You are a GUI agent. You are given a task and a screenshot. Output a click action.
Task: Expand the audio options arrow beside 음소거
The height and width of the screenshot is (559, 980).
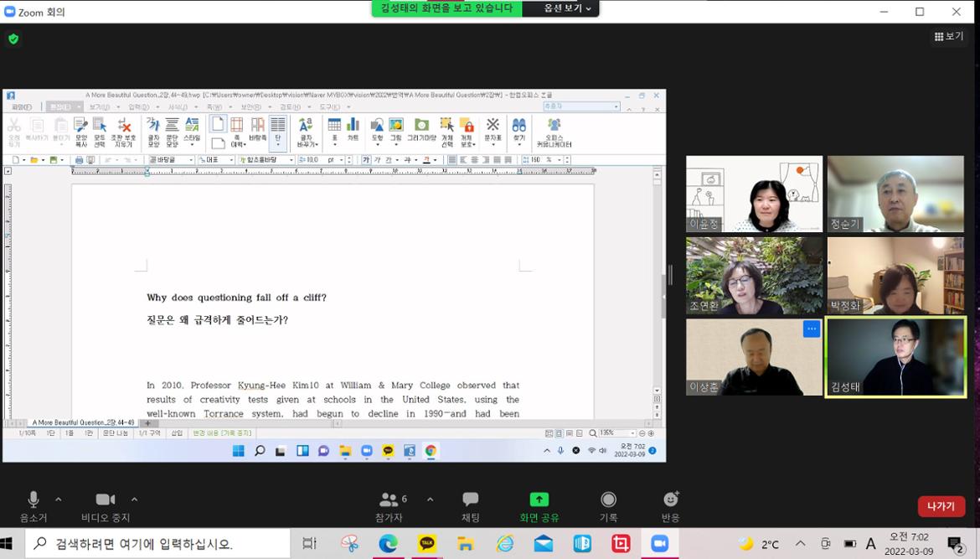[x=58, y=499]
